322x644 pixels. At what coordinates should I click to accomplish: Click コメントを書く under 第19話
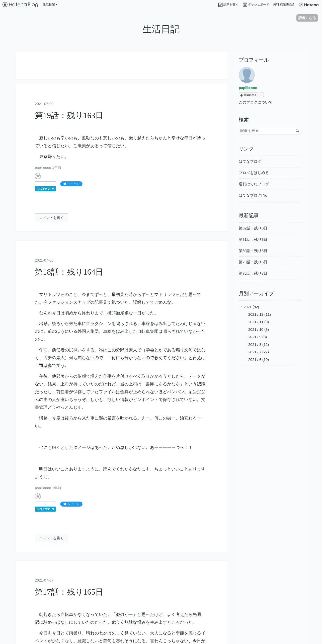[x=51, y=218]
